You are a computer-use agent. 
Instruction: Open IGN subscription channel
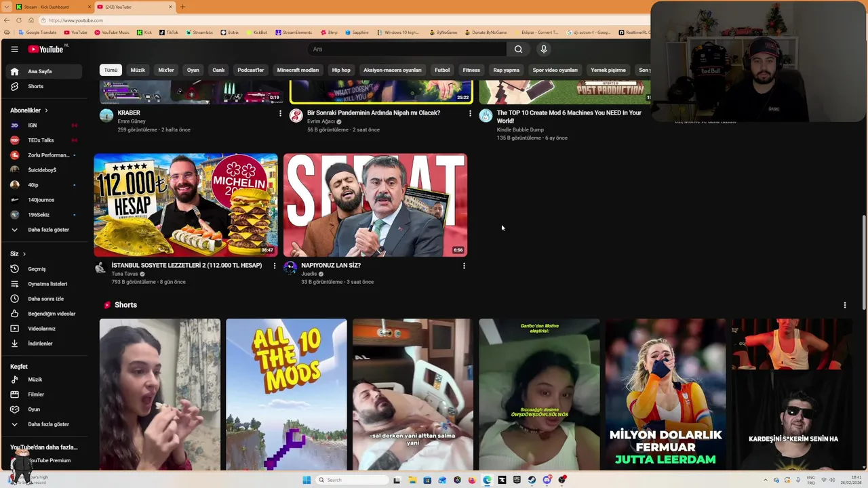point(43,125)
